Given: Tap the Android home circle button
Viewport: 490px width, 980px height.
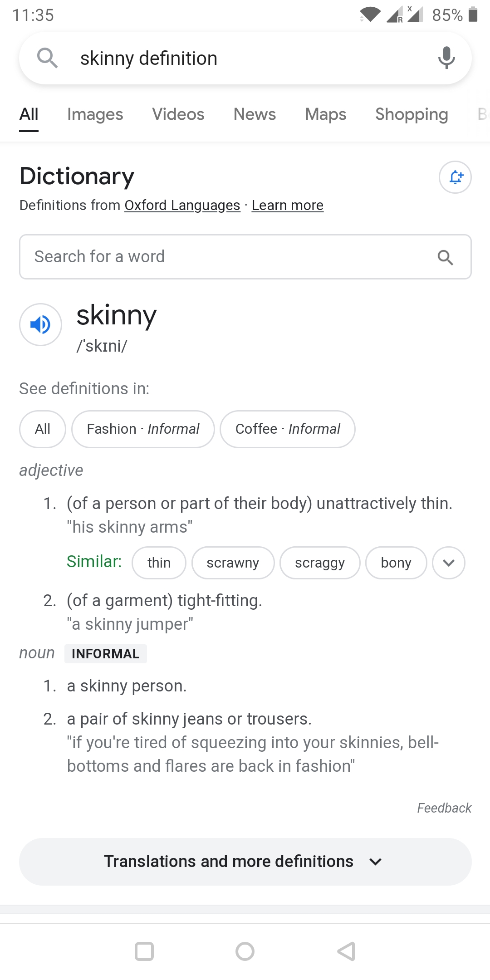Looking at the screenshot, I should [x=245, y=951].
